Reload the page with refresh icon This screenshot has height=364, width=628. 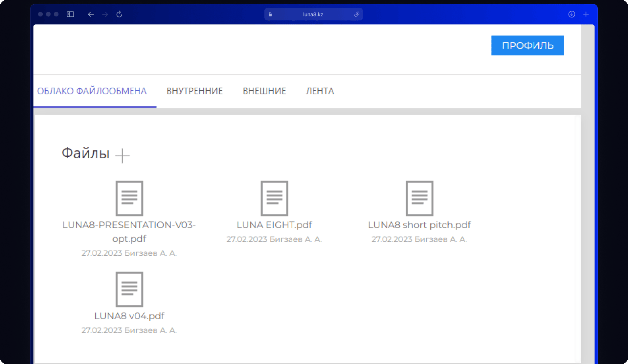click(119, 14)
